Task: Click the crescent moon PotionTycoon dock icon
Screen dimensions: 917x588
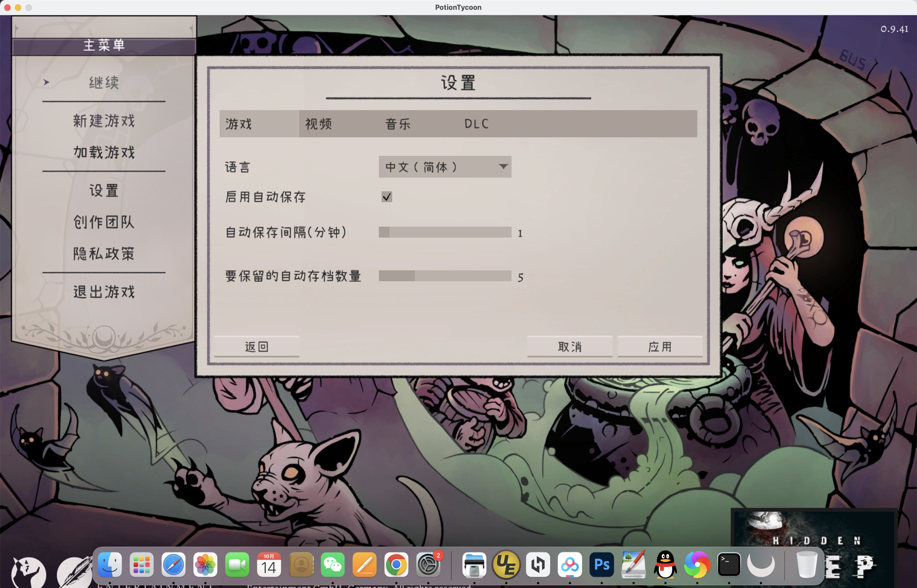Action: [761, 564]
